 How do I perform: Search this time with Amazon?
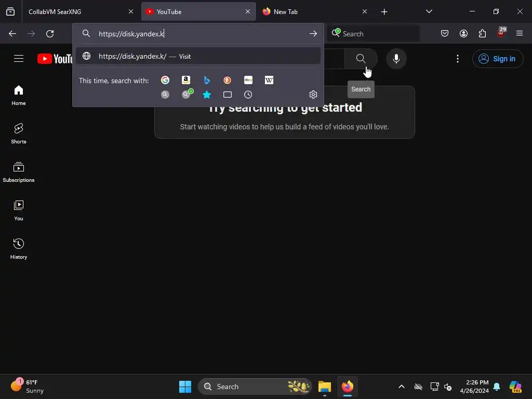185,80
